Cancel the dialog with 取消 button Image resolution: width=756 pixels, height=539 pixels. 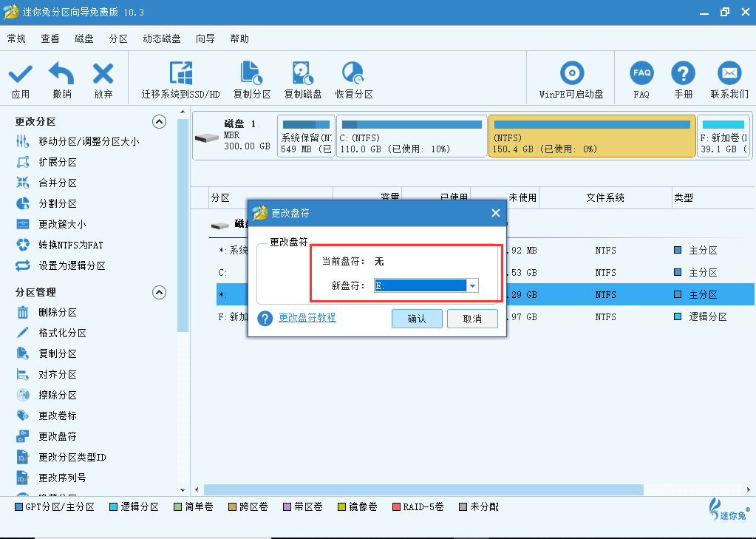tap(472, 319)
